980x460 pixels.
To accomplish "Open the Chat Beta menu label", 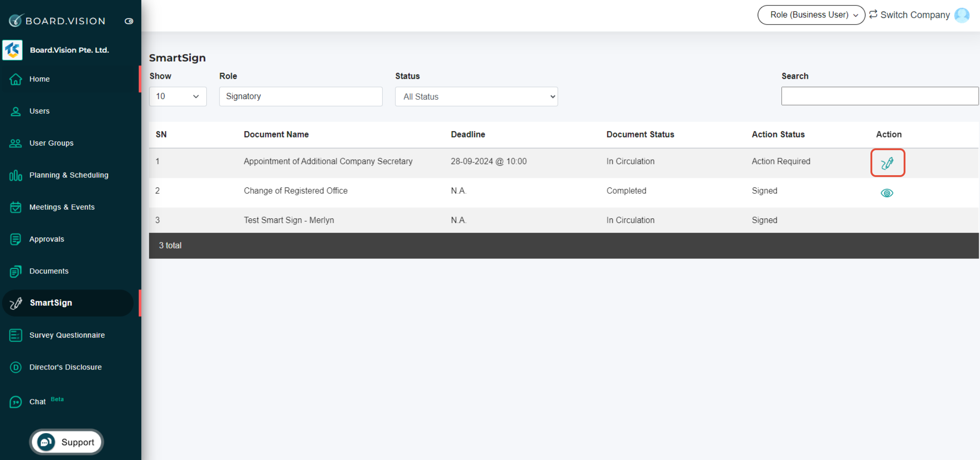I will pyautogui.click(x=46, y=401).
